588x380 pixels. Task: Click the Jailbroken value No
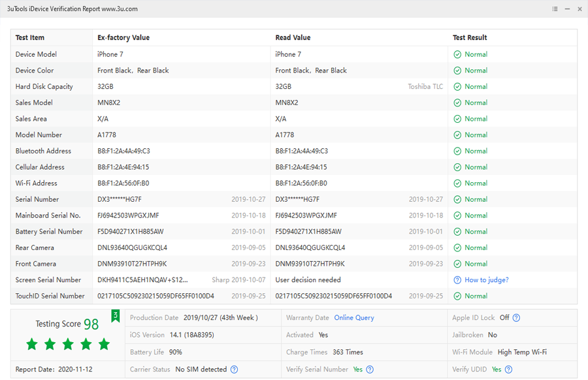coord(493,335)
